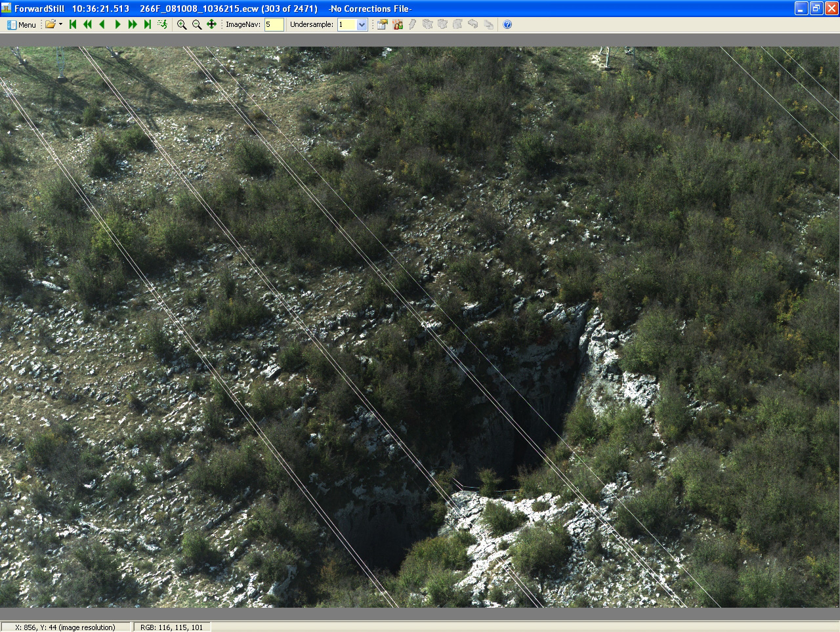This screenshot has width=840, height=632.
Task: Jump to the first image
Action: [73, 24]
